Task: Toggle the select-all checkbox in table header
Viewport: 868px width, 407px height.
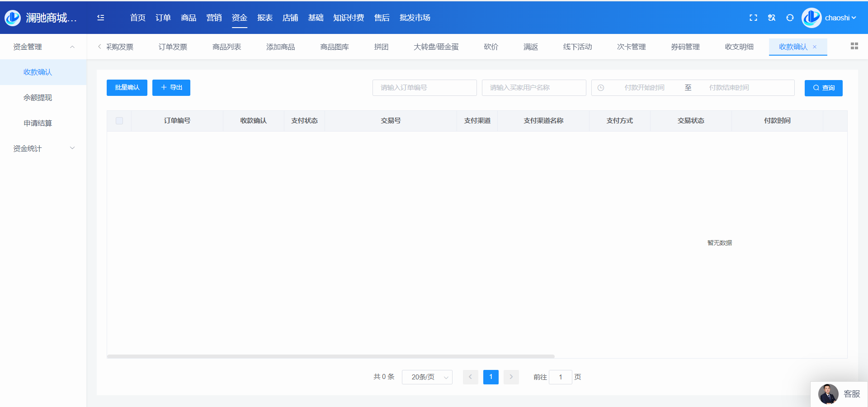Action: 119,121
